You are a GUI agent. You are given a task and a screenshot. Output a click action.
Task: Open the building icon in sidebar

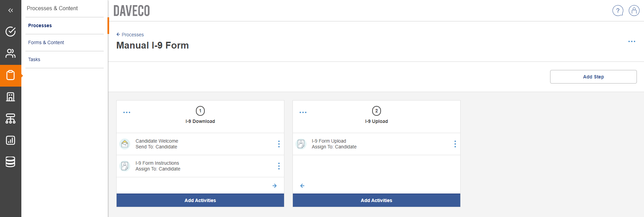coord(11,97)
